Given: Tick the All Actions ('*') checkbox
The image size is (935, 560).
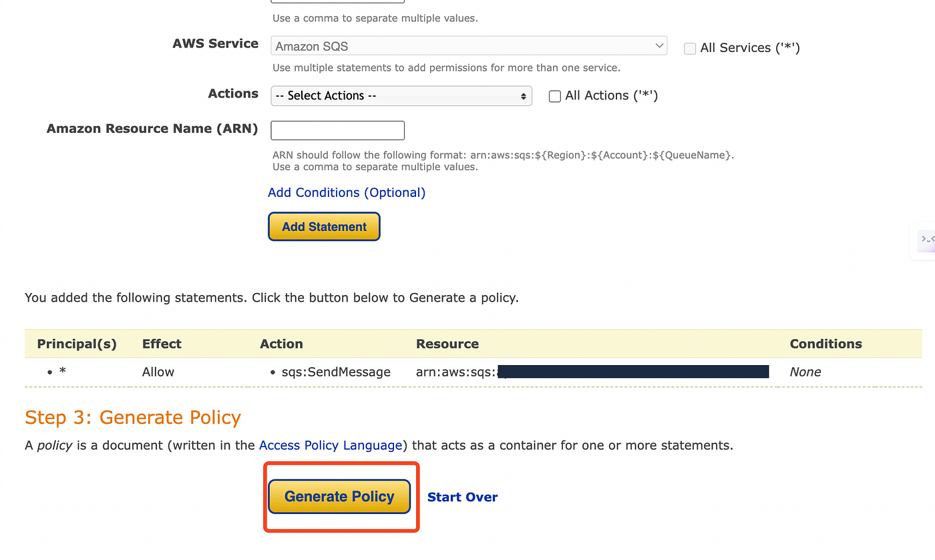Looking at the screenshot, I should click(x=554, y=96).
